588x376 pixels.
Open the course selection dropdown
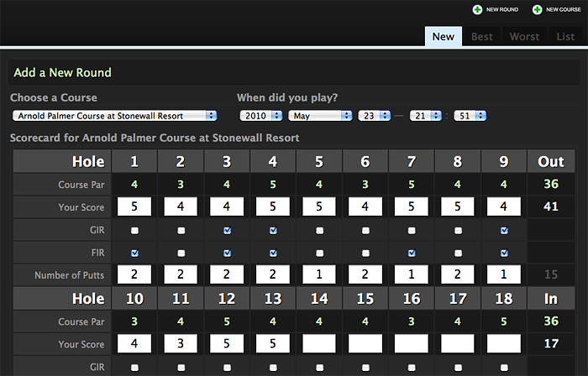(115, 116)
